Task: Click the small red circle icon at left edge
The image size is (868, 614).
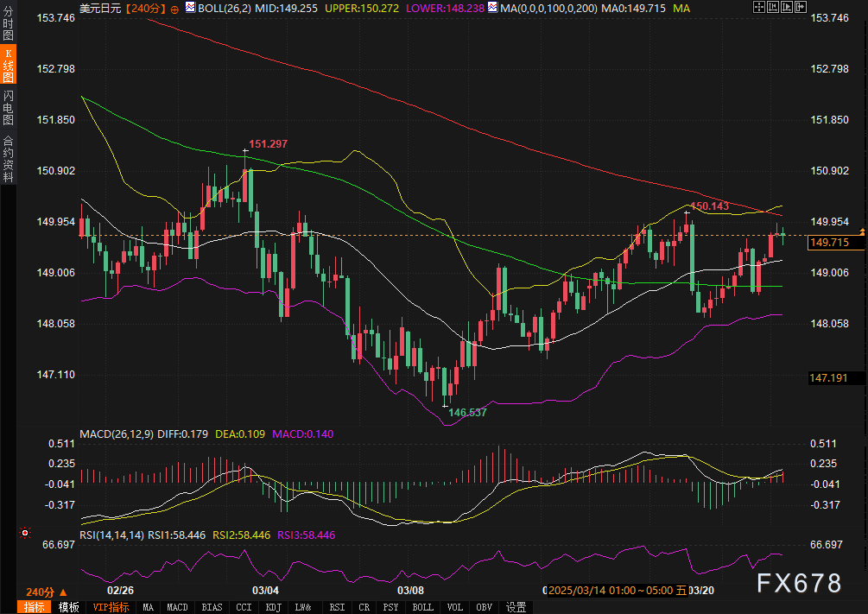Action: [25, 533]
